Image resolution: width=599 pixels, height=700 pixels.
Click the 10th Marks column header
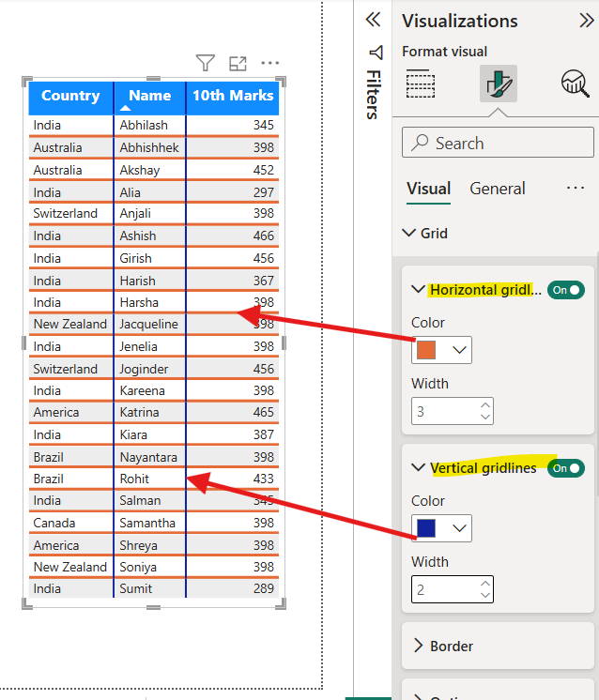click(233, 96)
